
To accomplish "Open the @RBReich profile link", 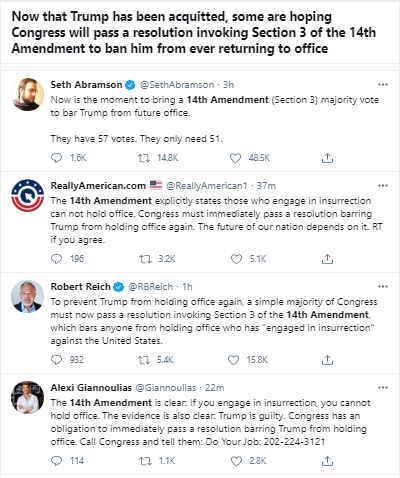I will pos(151,287).
